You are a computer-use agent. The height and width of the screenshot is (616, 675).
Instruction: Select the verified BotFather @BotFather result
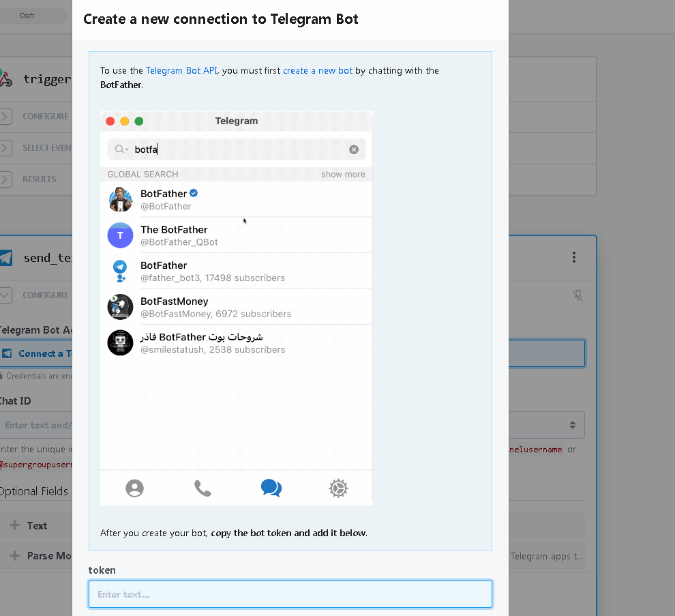click(237, 199)
